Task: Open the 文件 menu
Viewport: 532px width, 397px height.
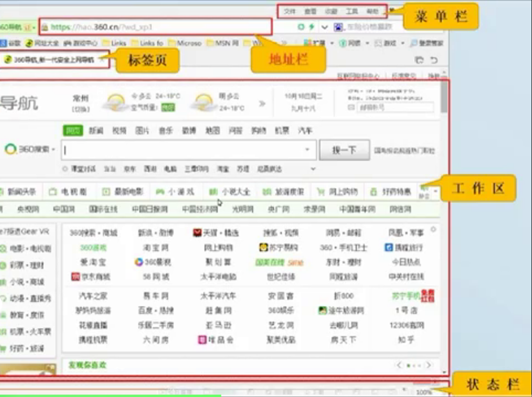Action: [289, 12]
